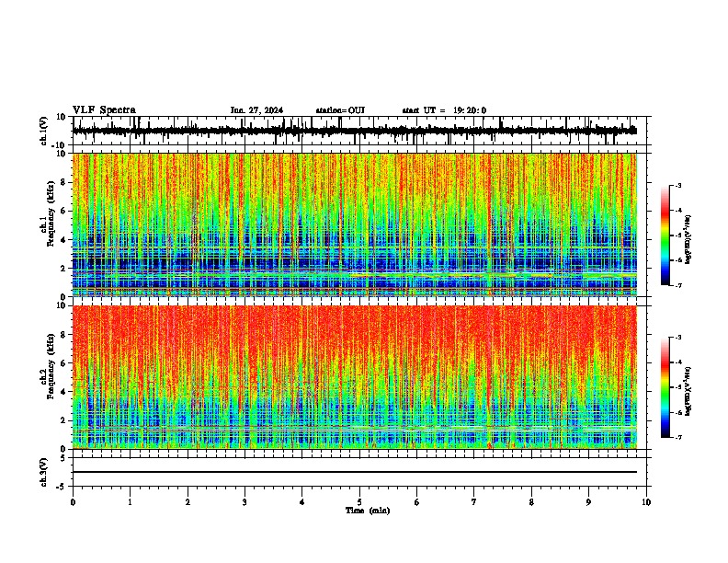Click the ch.2 color scale bar

665,387
